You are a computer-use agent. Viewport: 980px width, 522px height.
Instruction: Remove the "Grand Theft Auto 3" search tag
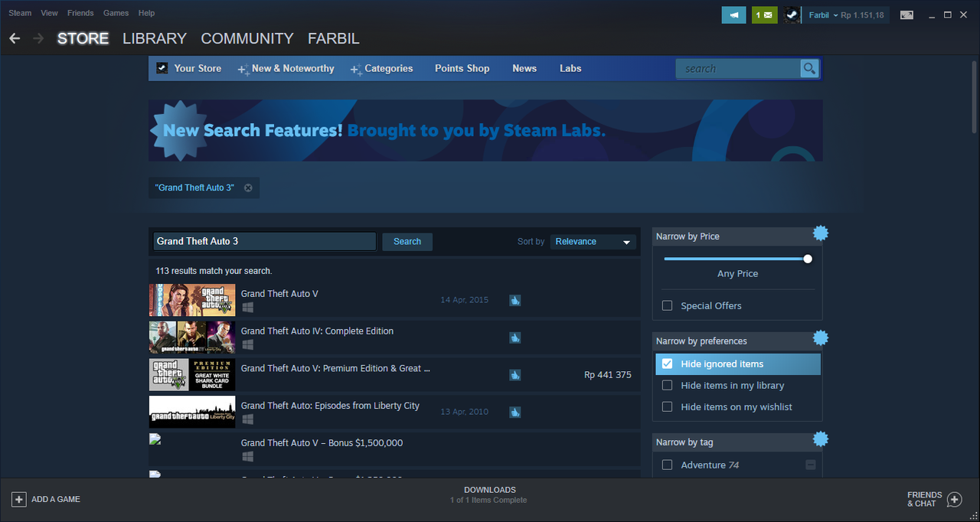pos(248,188)
